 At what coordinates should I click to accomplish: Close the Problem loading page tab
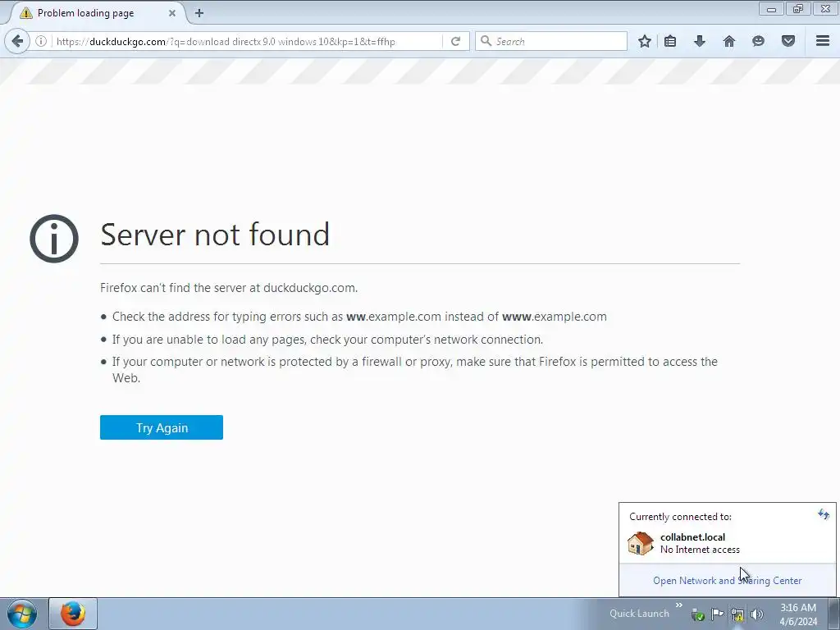[x=172, y=13]
